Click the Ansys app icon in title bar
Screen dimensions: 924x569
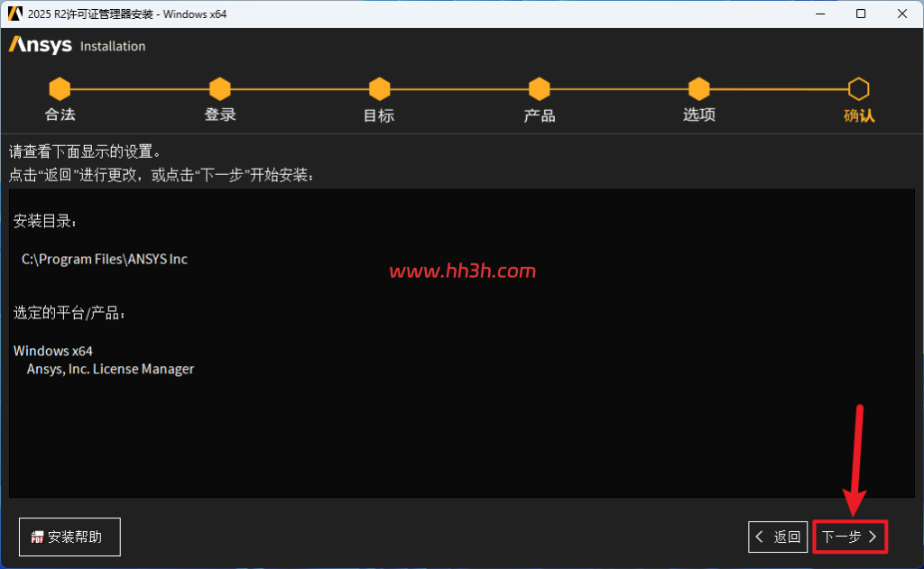14,14
